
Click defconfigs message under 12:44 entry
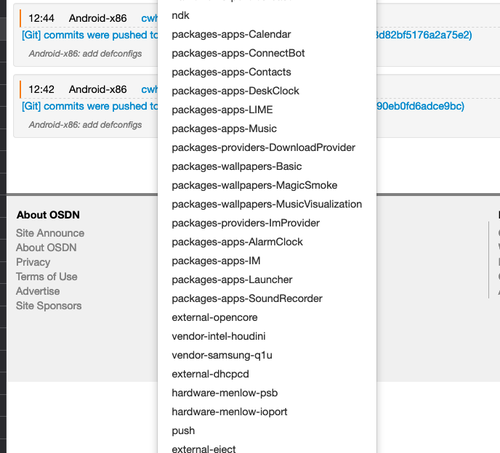85,54
